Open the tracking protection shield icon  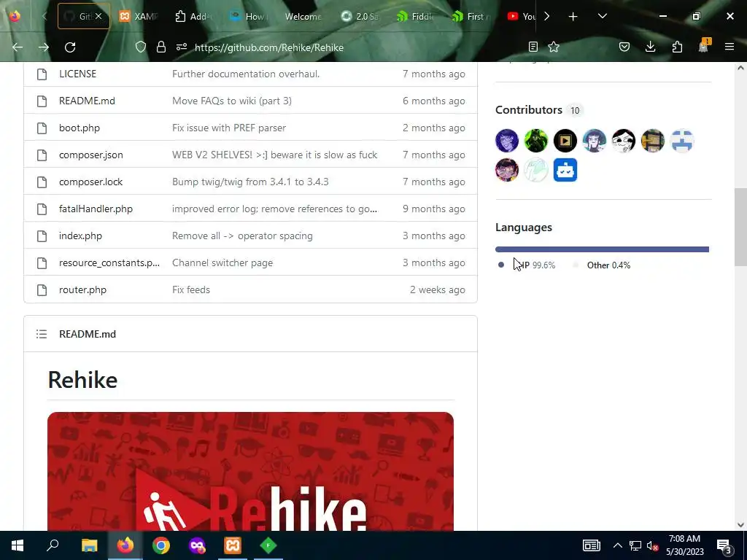[x=141, y=47]
